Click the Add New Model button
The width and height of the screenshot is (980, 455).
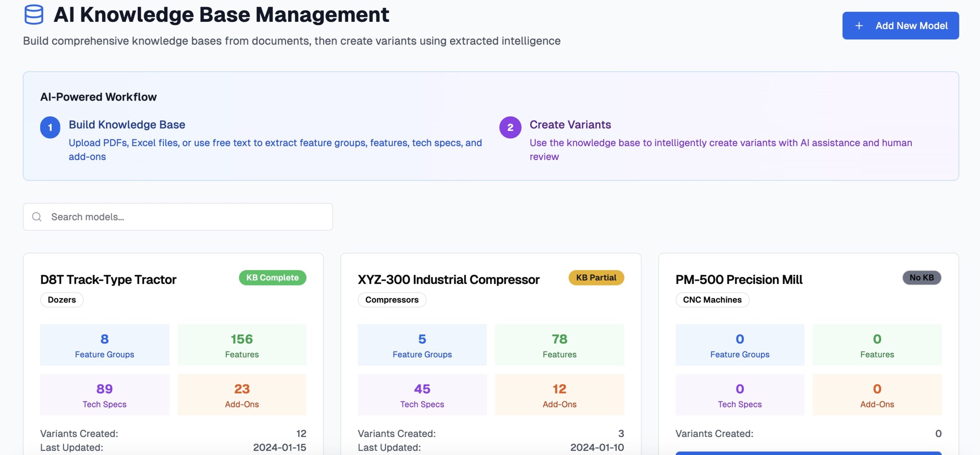900,26
